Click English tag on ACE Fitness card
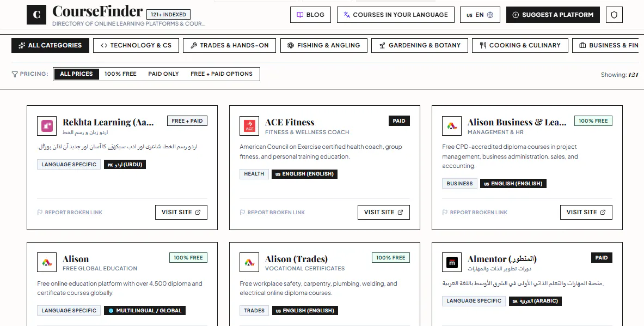The image size is (644, 326). pyautogui.click(x=305, y=174)
